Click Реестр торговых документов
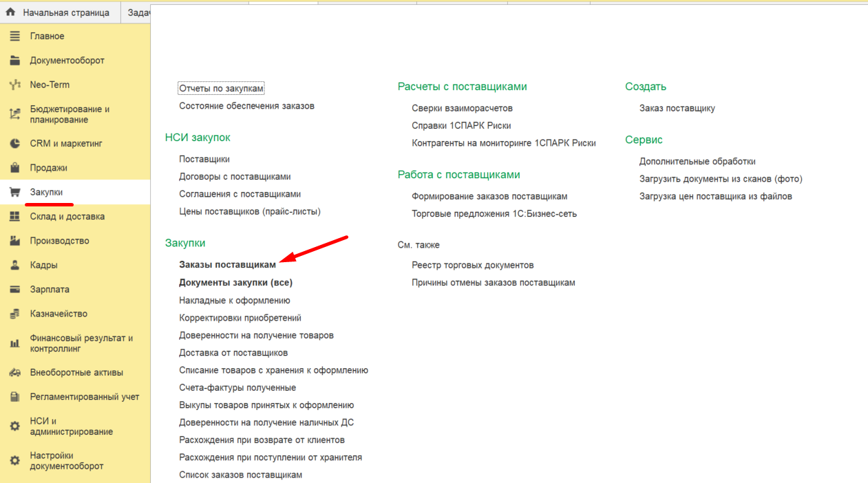This screenshot has height=483, width=868. coord(473,265)
